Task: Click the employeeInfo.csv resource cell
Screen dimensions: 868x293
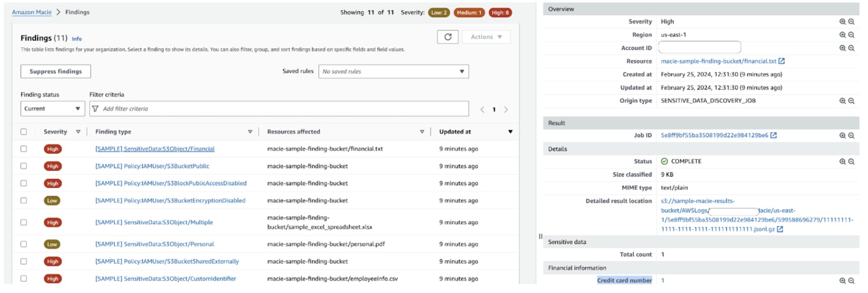Action: (x=332, y=278)
